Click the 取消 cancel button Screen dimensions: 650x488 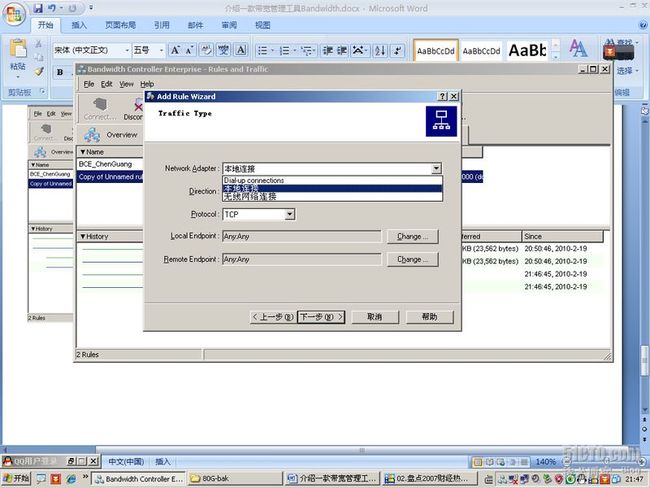375,317
